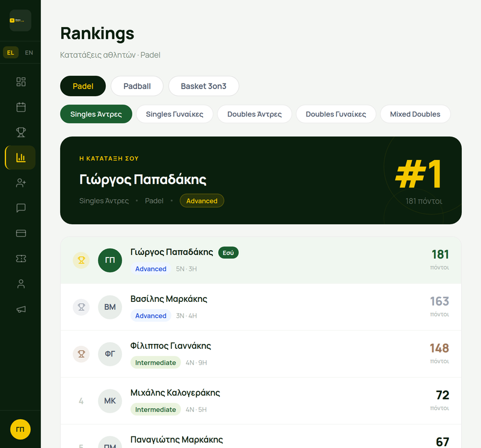
Task: Select the Basket 3on3 sport tab
Action: [x=204, y=86]
